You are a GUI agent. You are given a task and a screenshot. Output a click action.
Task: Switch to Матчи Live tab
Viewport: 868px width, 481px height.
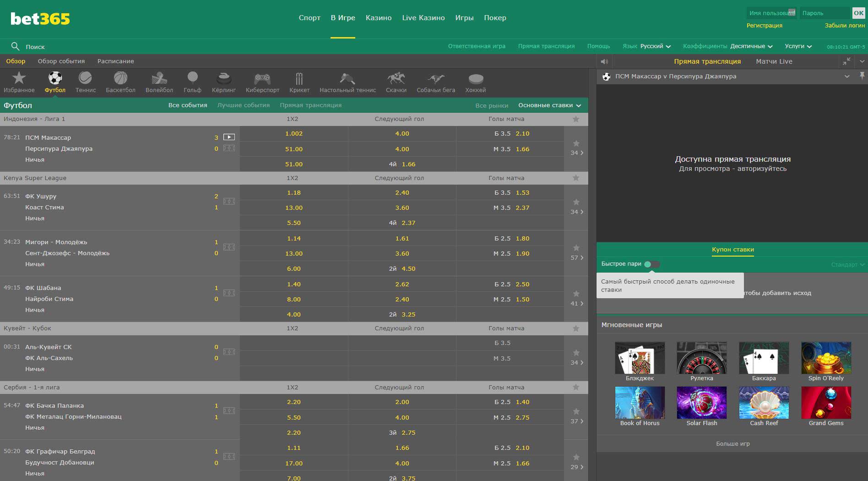click(774, 61)
